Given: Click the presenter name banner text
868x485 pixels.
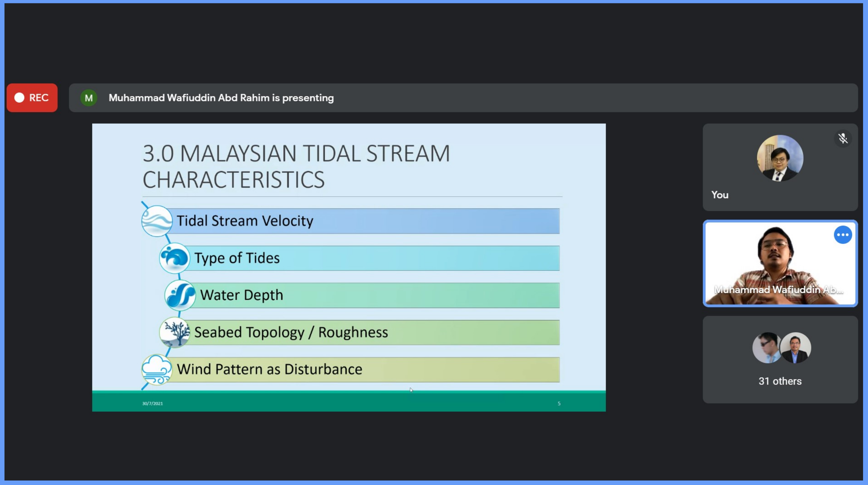Looking at the screenshot, I should [x=221, y=98].
